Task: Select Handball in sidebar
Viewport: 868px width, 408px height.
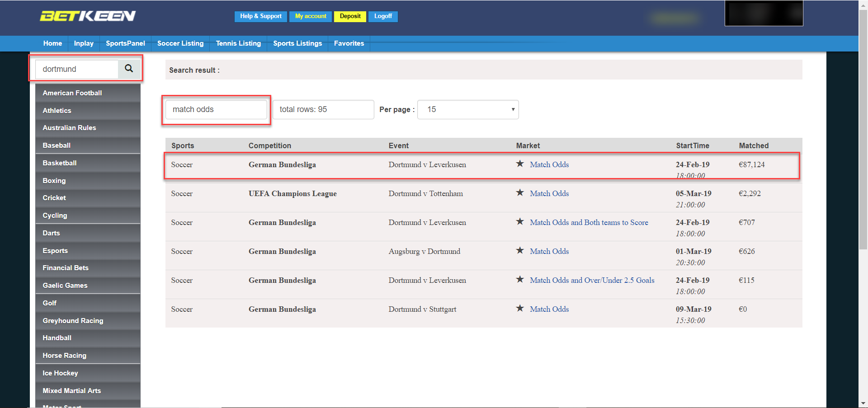Action: click(88, 338)
